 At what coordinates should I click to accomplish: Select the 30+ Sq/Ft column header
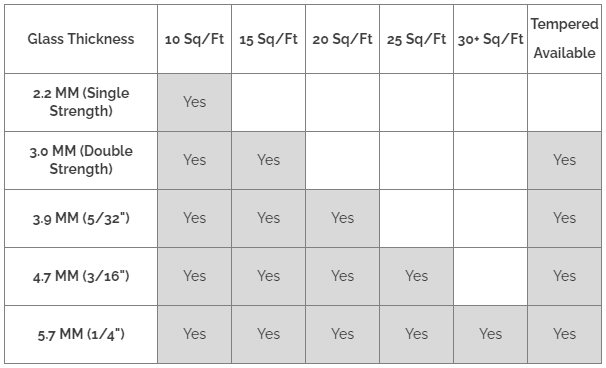tap(490, 39)
